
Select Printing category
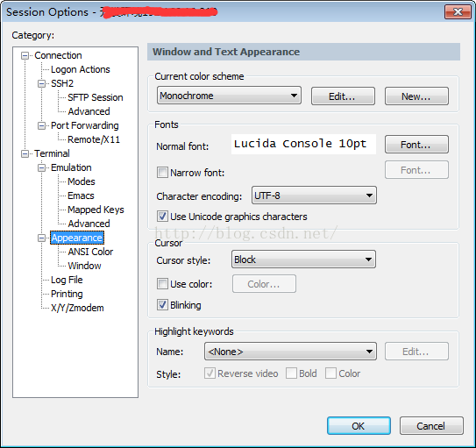tap(67, 294)
